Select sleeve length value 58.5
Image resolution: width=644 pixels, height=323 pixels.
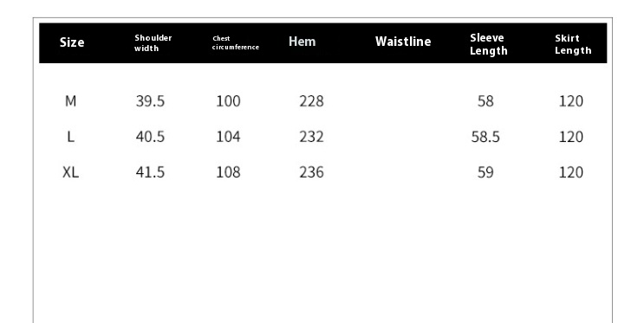coord(485,137)
